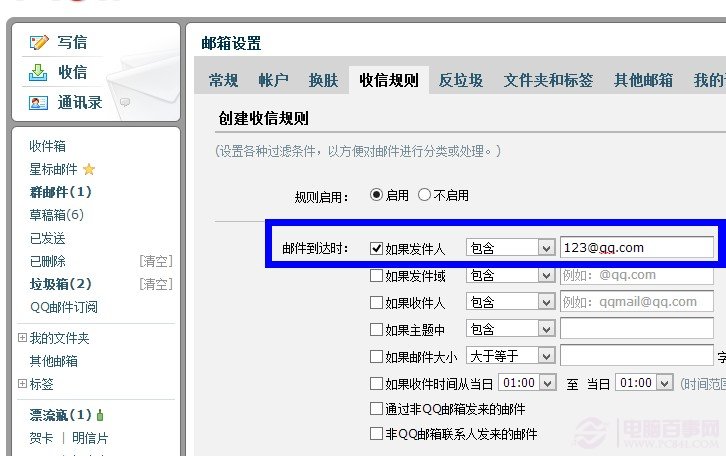The height and width of the screenshot is (456, 726).
Task: Expand the 标签 tree
Action: click(22, 383)
